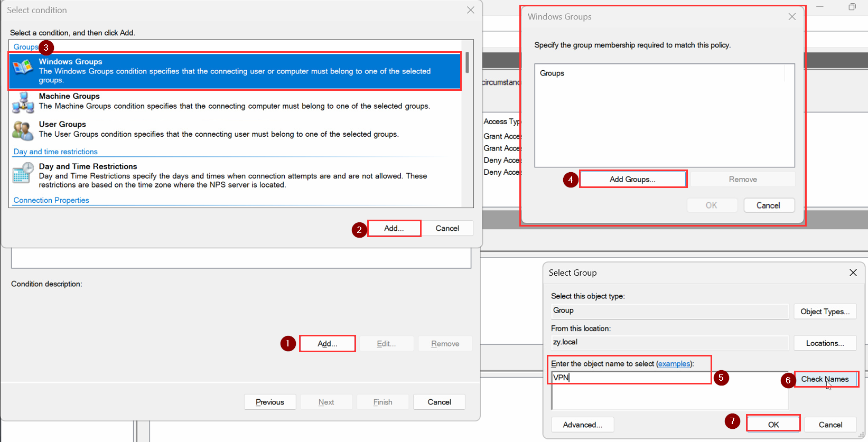Click the Connection Properties category heading
Screen dimensions: 868x442
(51, 200)
